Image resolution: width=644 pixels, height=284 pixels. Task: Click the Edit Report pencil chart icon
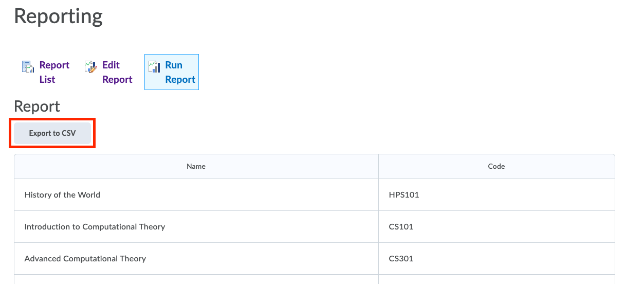point(90,66)
